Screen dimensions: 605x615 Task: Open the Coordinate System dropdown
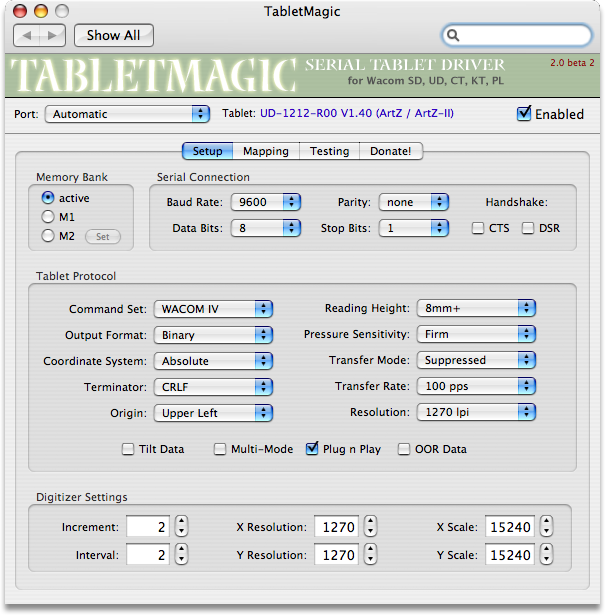(x=213, y=361)
